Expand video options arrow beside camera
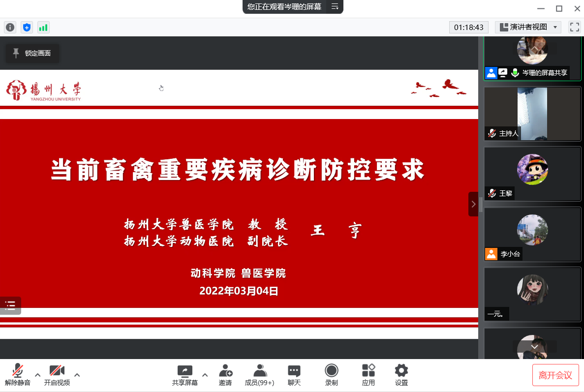 click(77, 374)
